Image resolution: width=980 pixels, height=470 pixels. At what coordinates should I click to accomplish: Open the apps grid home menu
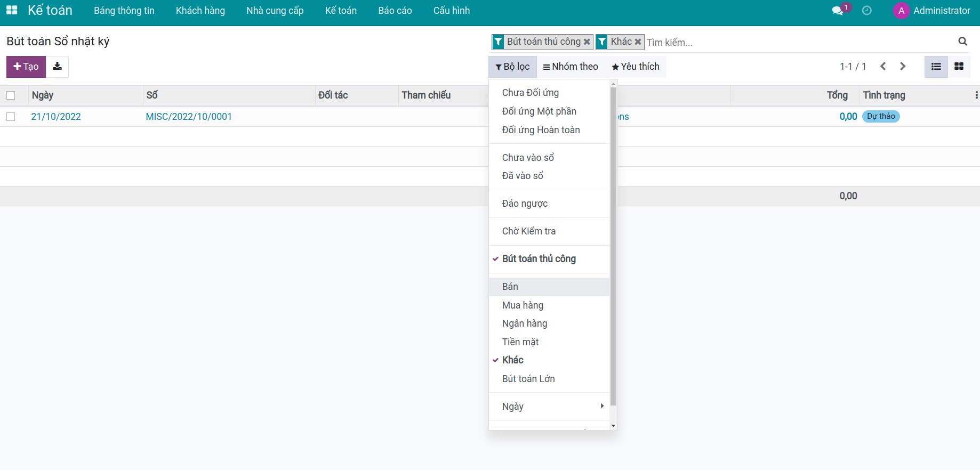tap(12, 11)
